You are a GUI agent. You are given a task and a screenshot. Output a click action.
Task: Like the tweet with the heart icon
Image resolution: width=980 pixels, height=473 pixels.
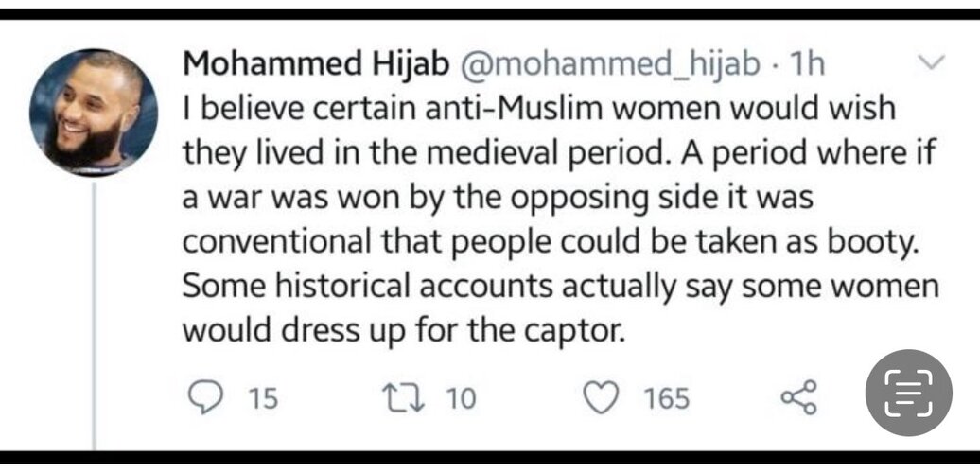[602, 398]
